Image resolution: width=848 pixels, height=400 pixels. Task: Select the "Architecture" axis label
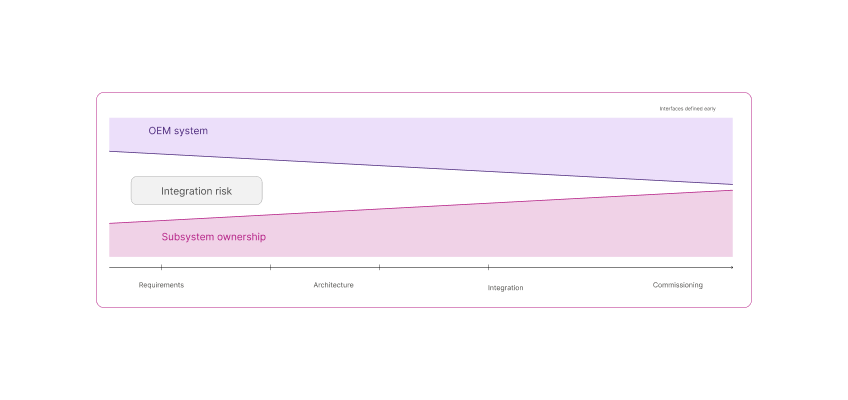click(334, 285)
